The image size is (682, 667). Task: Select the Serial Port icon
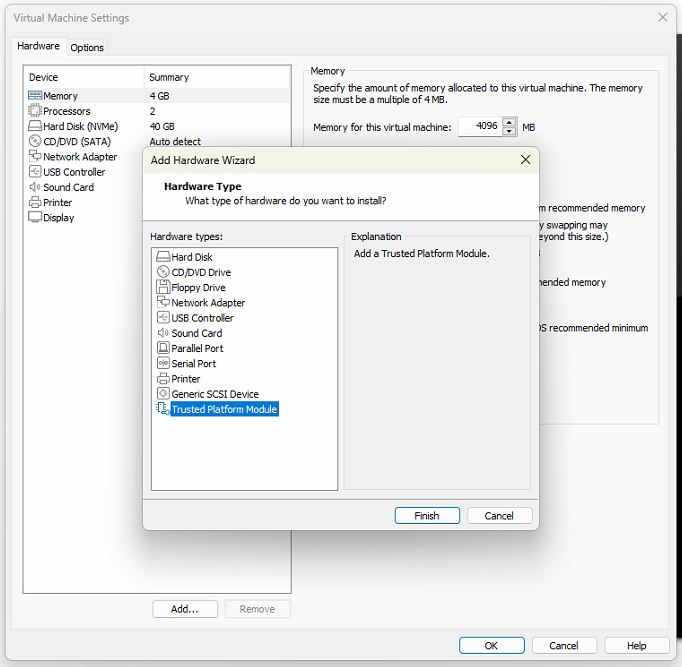point(163,363)
